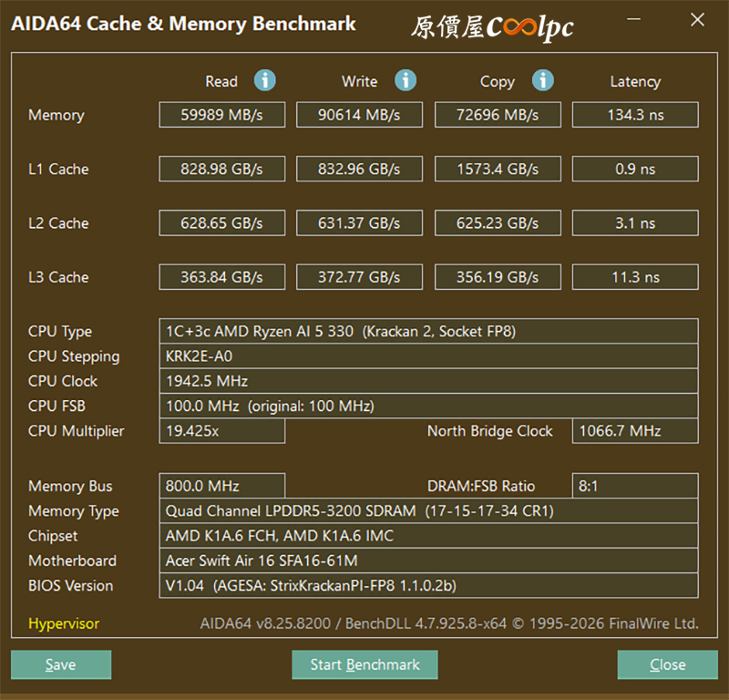Screen dimensions: 729x700
Task: Click the Memory Type LPDDR5-3200 field
Action: coord(428,511)
